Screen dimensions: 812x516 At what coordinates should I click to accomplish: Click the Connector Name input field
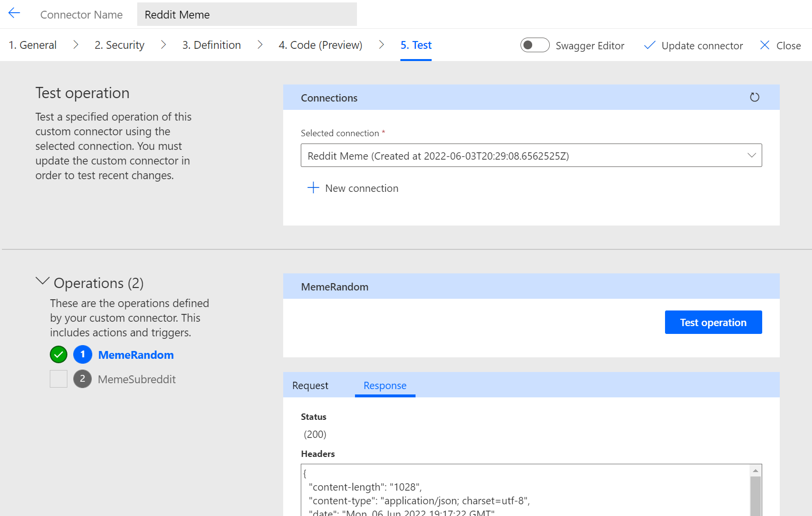(247, 14)
